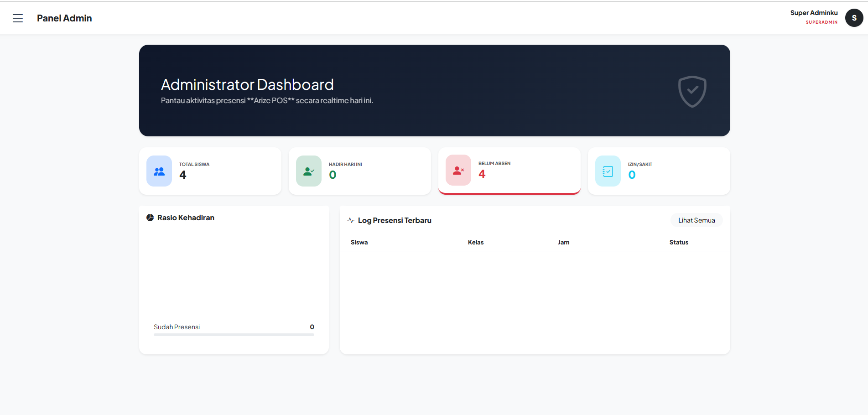Click the SUPERADMIN role label
This screenshot has height=415, width=868.
[821, 22]
